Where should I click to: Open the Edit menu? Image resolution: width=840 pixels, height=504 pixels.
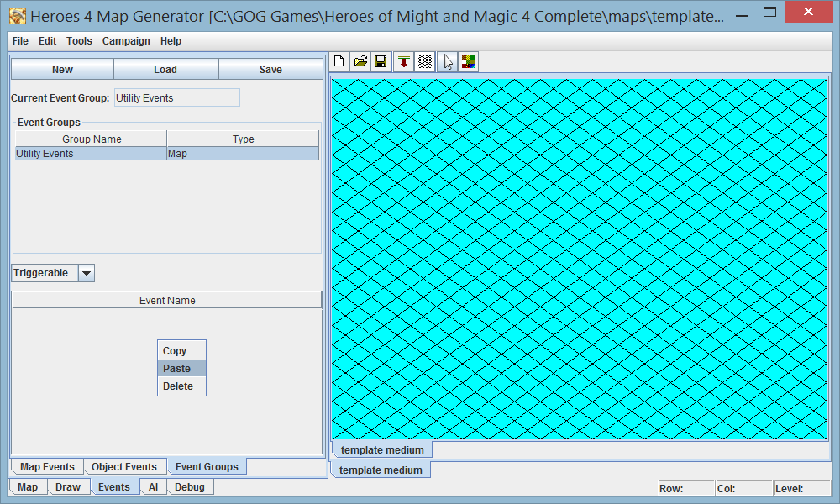[47, 40]
